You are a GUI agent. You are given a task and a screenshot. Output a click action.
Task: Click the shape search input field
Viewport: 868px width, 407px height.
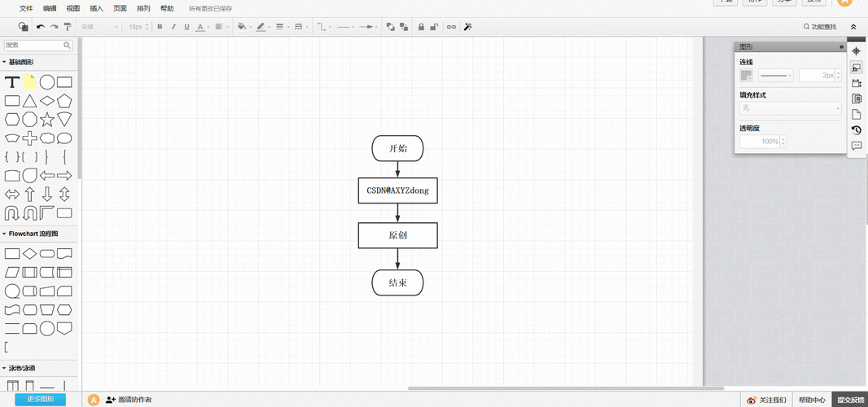click(x=38, y=46)
